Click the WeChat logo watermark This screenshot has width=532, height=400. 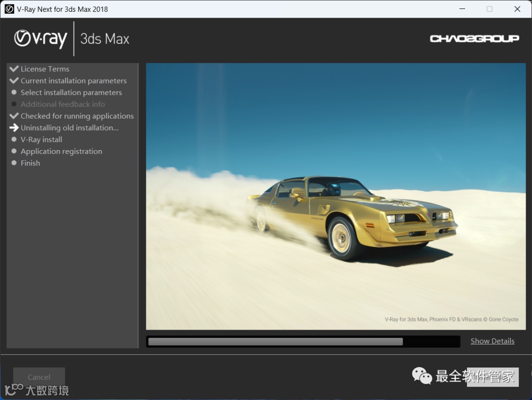[422, 375]
